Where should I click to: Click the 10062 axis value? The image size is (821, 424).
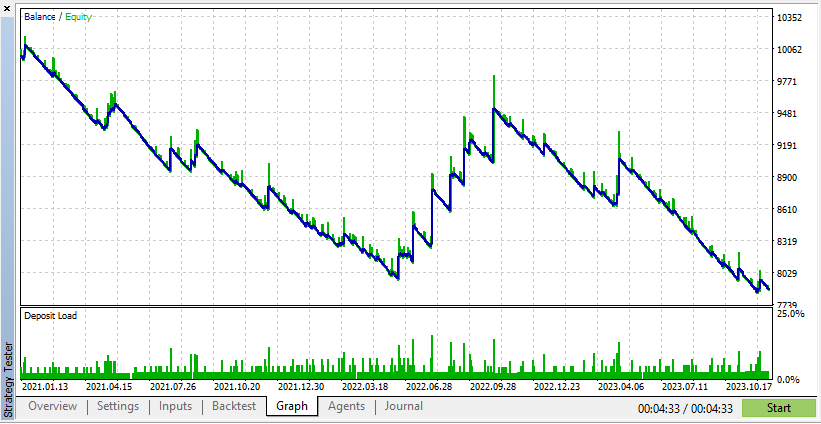point(789,50)
